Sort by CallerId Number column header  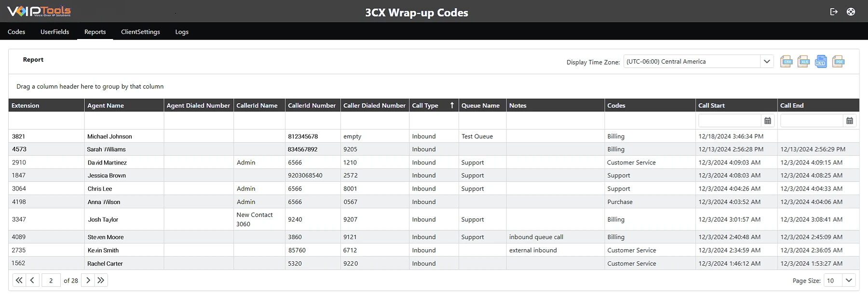tap(313, 105)
